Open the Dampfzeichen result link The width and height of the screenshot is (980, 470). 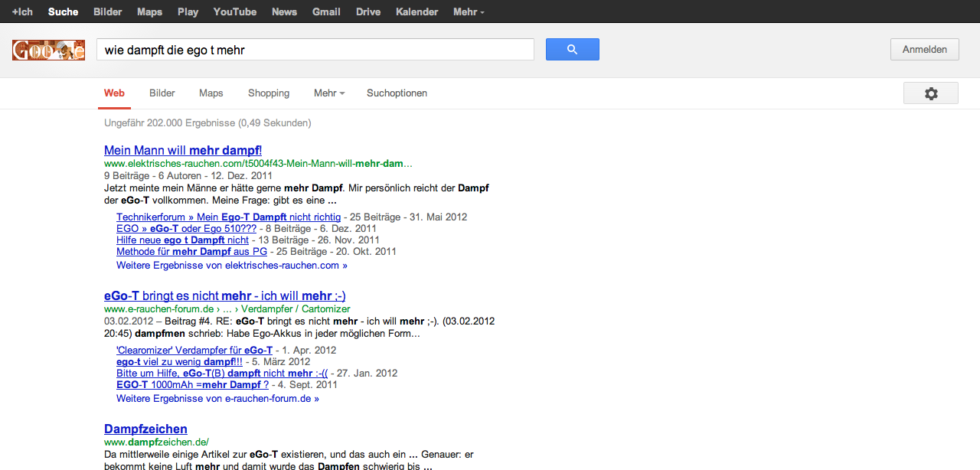coord(145,429)
